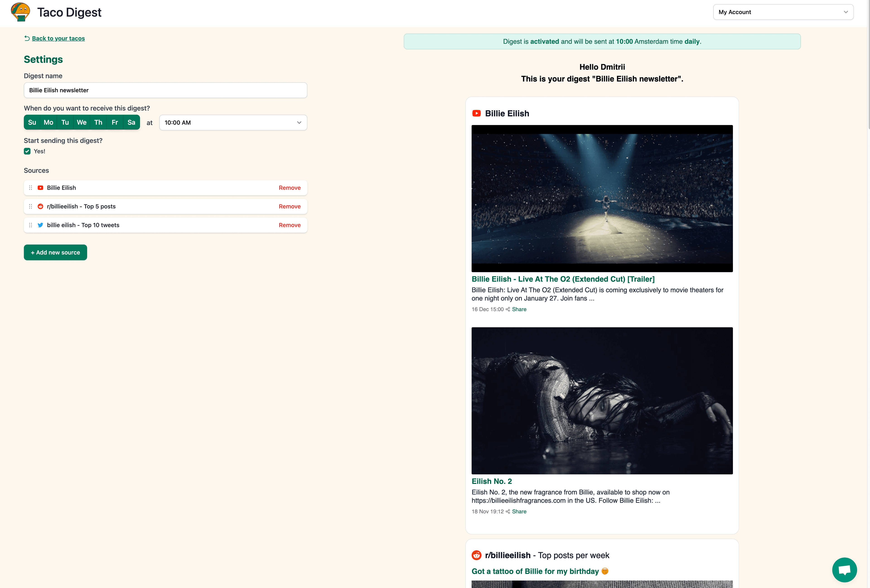Screen dimensions: 870x588
Task: Click the share icon next to 16 Dec 15:00
Action: point(508,310)
